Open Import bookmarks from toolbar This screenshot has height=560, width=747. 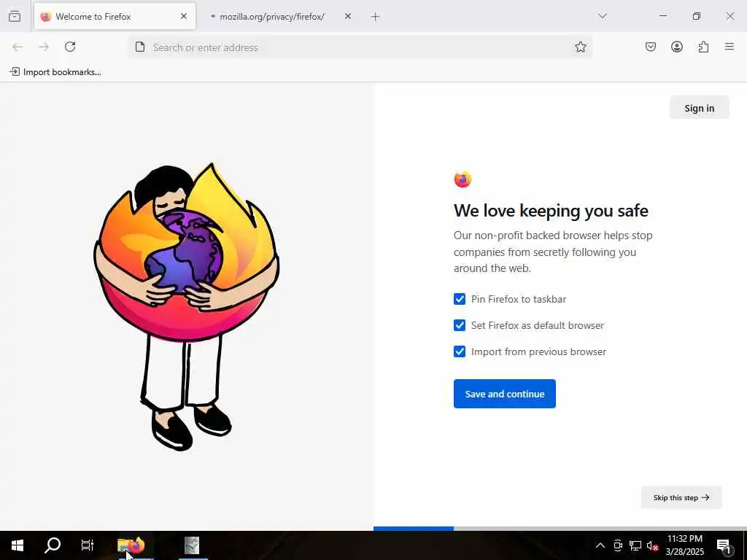55,72
